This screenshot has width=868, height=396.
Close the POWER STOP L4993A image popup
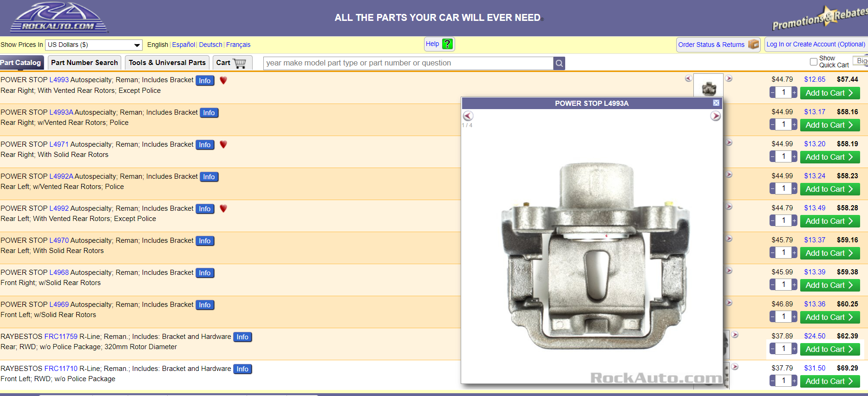[x=716, y=103]
